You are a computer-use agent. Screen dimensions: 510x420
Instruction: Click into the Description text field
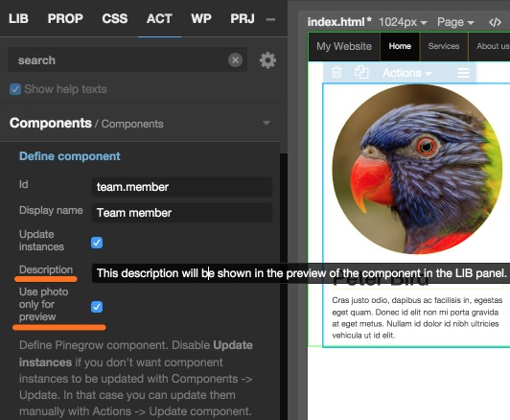[301, 273]
